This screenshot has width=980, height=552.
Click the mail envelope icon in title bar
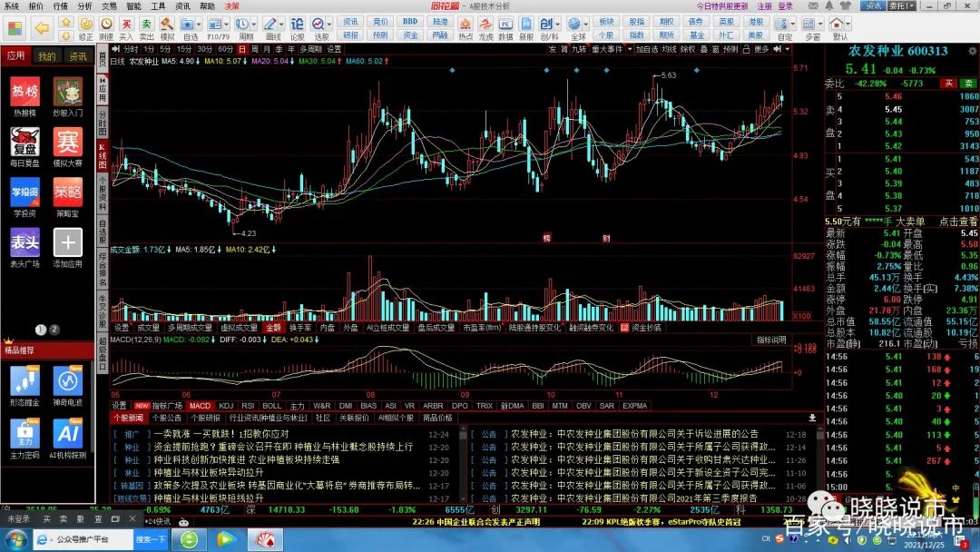[813, 5]
